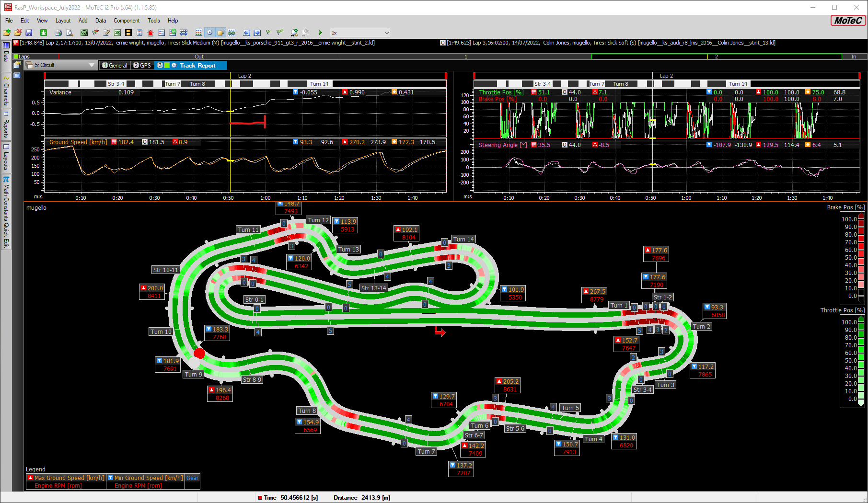Click the Str 13-14 section label on map

point(373,288)
